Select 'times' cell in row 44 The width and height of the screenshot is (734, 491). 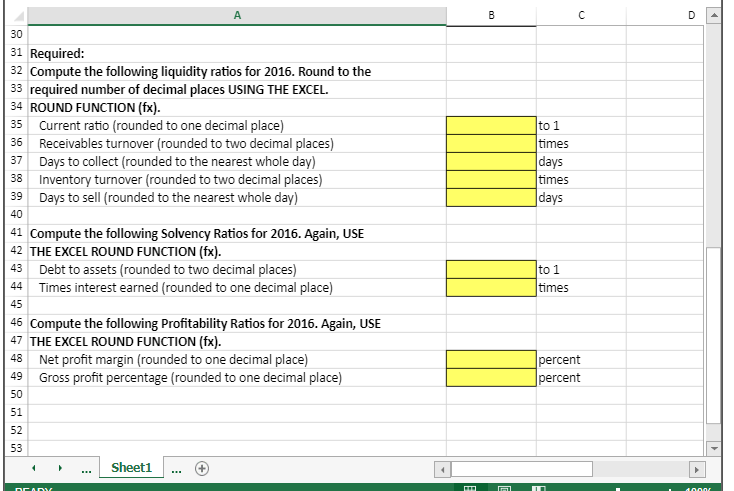pos(581,287)
